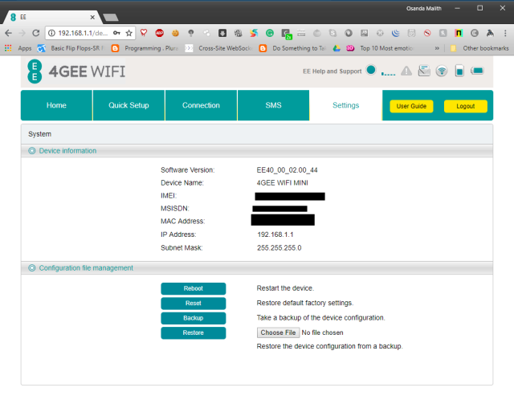Click the Grammarly extension icon

[x=270, y=33]
